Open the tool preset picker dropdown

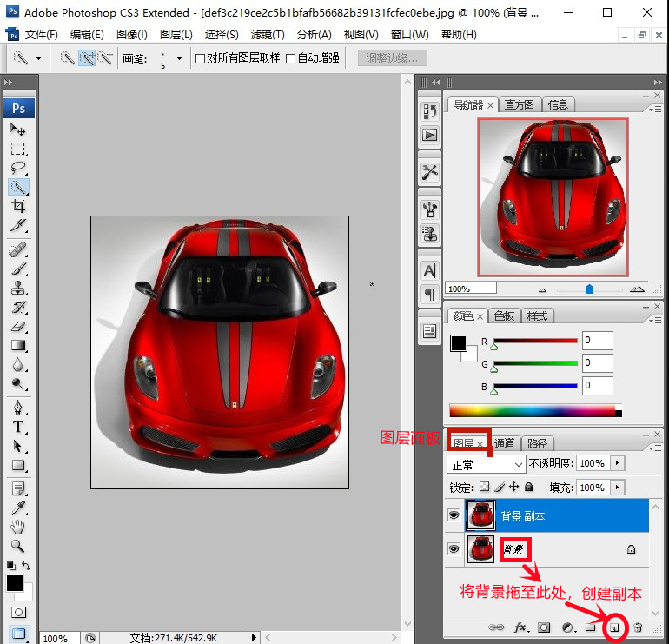pos(38,58)
